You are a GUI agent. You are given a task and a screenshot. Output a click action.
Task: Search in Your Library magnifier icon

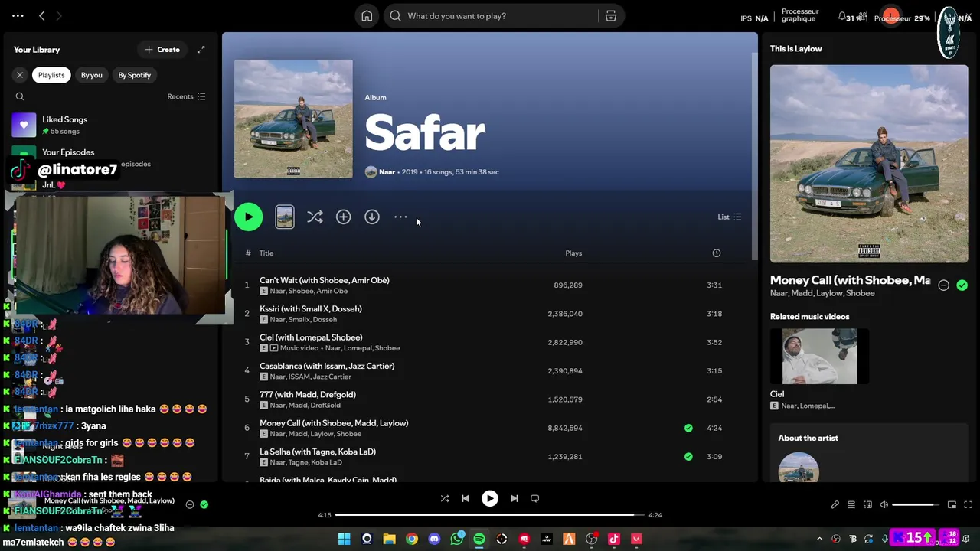(x=20, y=96)
